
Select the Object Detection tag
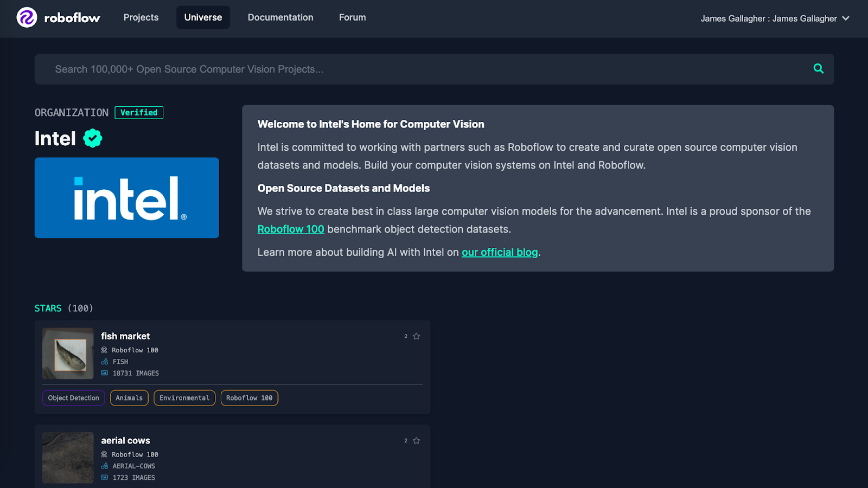[74, 398]
